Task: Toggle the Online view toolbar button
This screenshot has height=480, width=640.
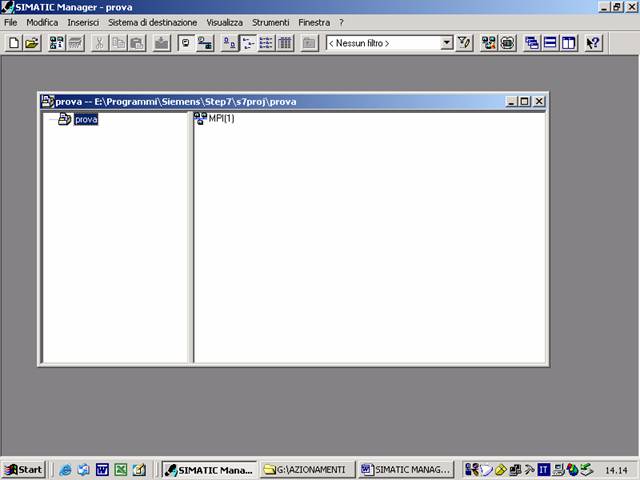Action: [x=204, y=43]
